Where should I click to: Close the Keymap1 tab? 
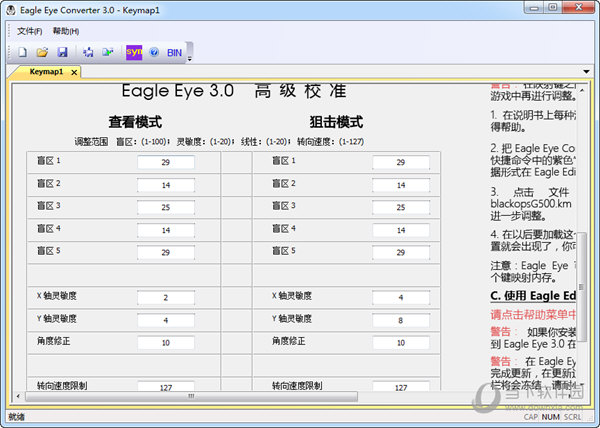[x=74, y=72]
